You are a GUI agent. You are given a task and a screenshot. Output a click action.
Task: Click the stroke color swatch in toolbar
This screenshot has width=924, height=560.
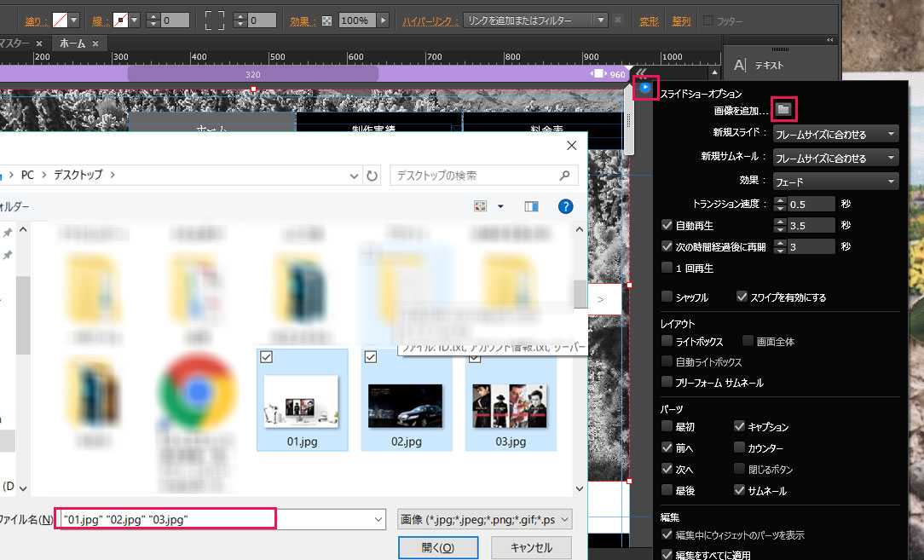click(x=120, y=20)
